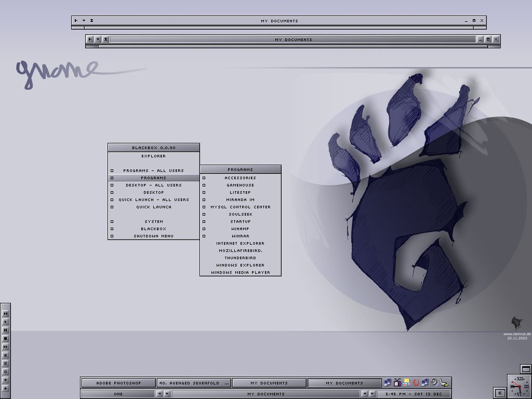This screenshot has width=532, height=399.
Task: Click the left arrow next to workspace ONE
Action: click(159, 394)
